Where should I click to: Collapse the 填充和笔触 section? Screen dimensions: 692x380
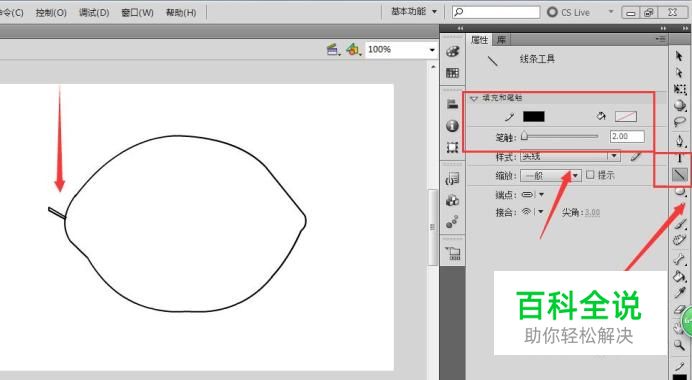pyautogui.click(x=474, y=98)
